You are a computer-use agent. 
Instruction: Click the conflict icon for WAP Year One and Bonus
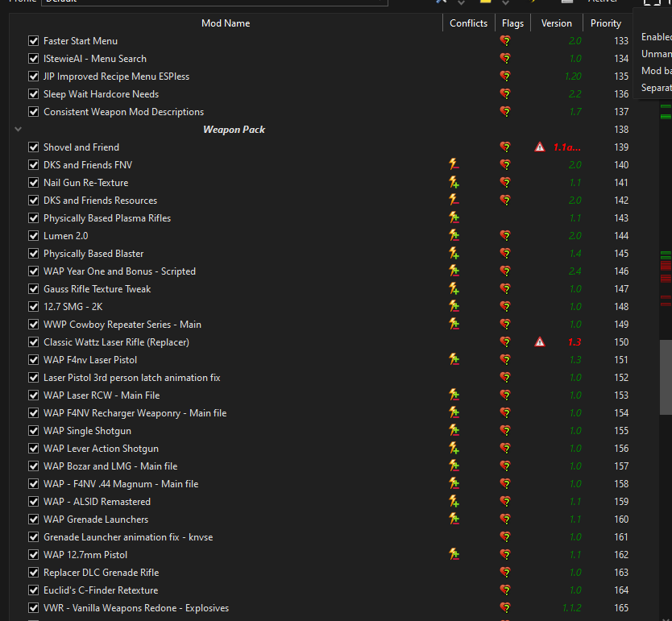coord(454,271)
